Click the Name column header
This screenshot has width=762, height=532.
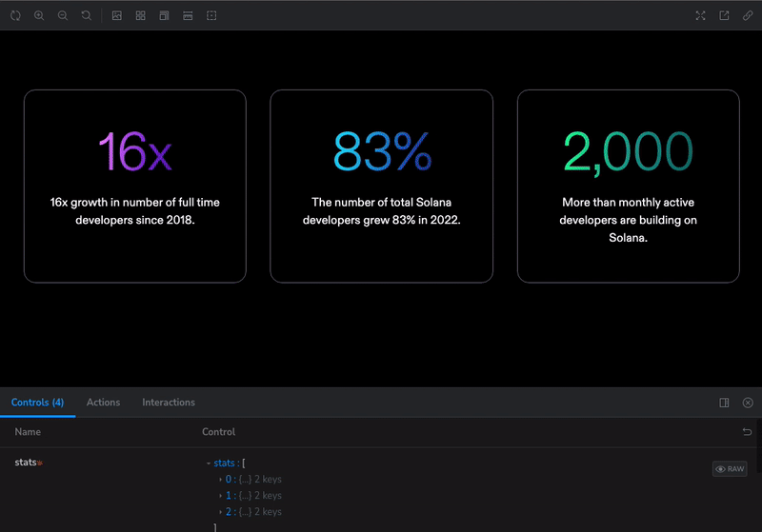point(28,432)
